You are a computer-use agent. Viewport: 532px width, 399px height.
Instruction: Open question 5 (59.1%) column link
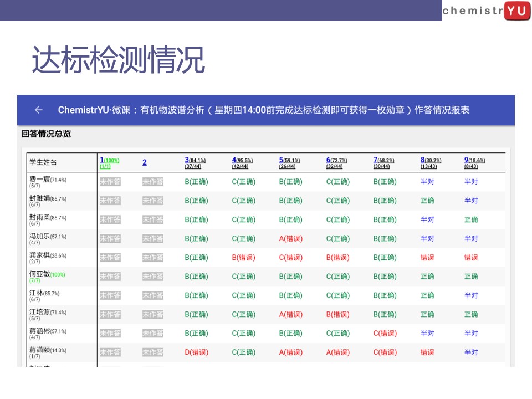289,162
